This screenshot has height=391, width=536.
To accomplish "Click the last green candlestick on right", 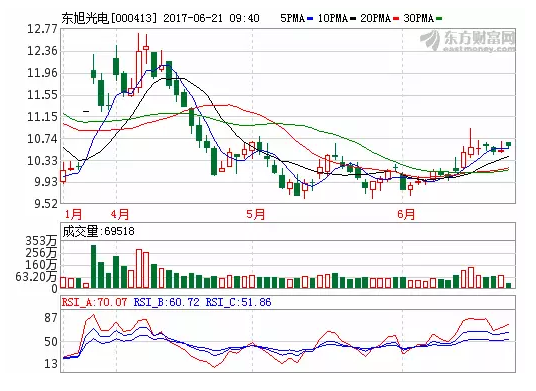I will point(509,145).
